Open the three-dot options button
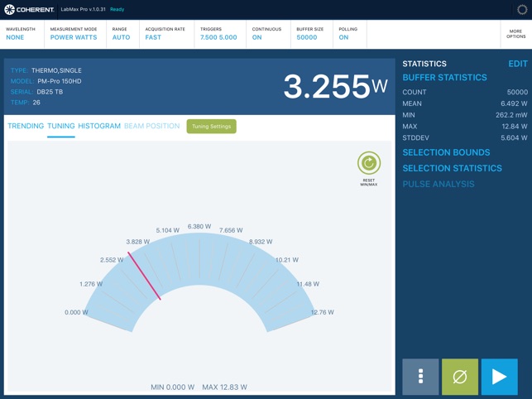 pos(420,377)
